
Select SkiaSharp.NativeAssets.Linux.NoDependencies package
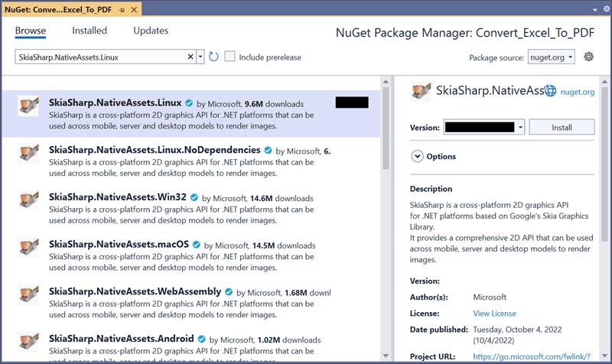click(x=155, y=150)
